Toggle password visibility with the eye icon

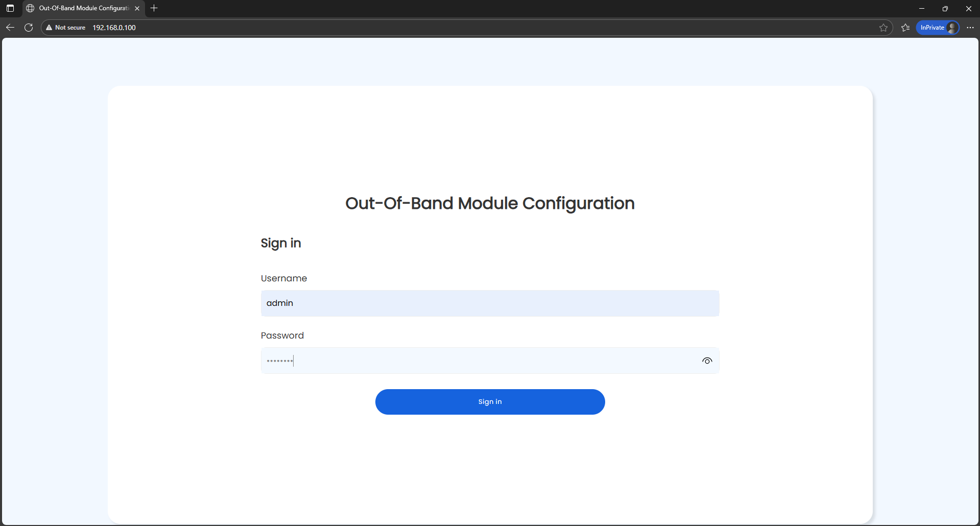[x=707, y=361]
